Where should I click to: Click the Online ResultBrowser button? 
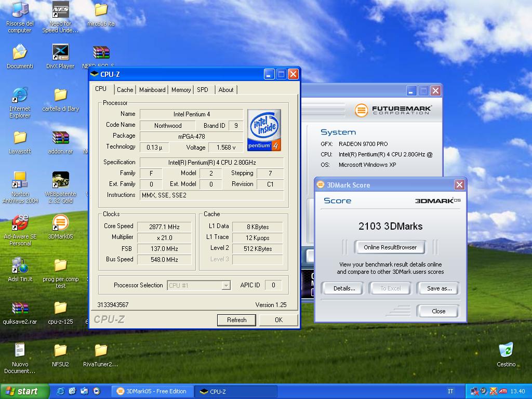click(x=390, y=247)
